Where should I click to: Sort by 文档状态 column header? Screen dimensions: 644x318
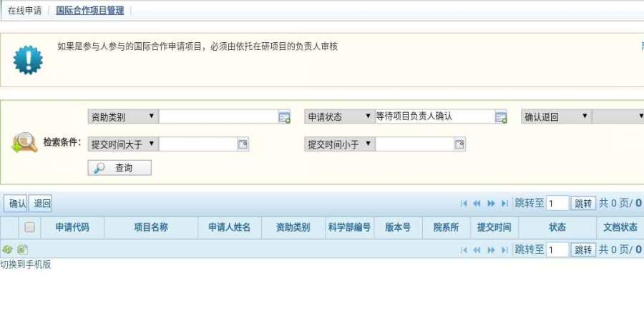620,227
